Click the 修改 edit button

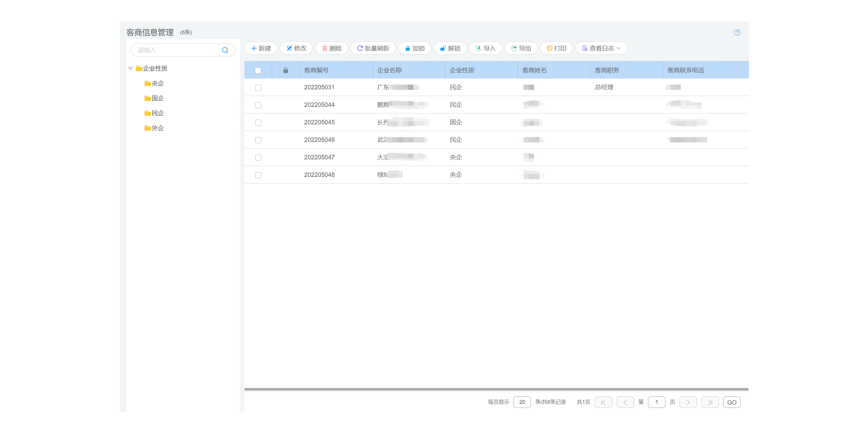[296, 48]
